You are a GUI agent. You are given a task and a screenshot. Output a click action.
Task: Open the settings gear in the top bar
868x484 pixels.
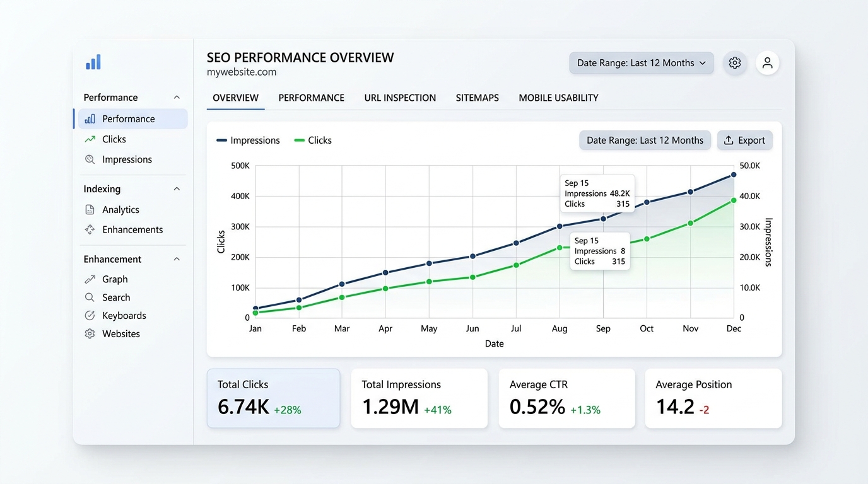tap(734, 63)
